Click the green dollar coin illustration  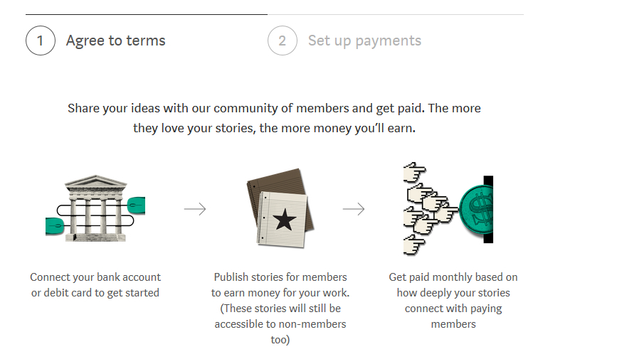click(x=476, y=209)
